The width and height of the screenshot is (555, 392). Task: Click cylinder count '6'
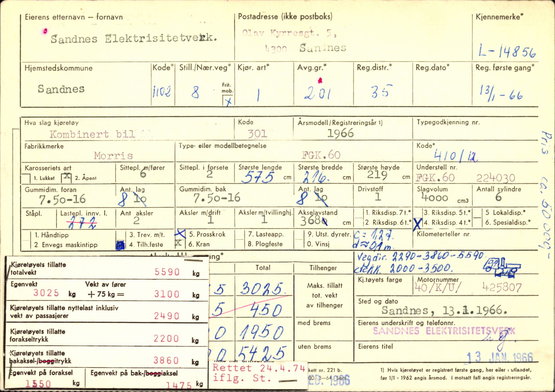pyautogui.click(x=498, y=197)
